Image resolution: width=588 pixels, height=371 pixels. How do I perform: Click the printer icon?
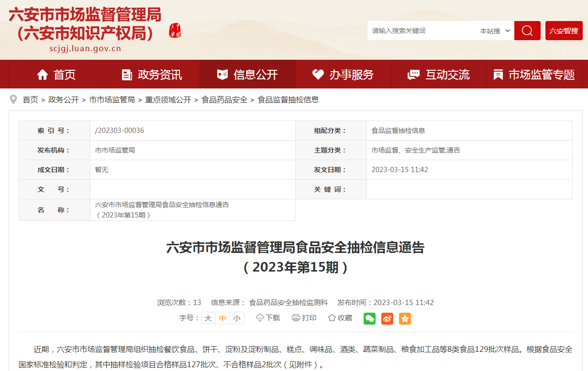[x=296, y=318]
